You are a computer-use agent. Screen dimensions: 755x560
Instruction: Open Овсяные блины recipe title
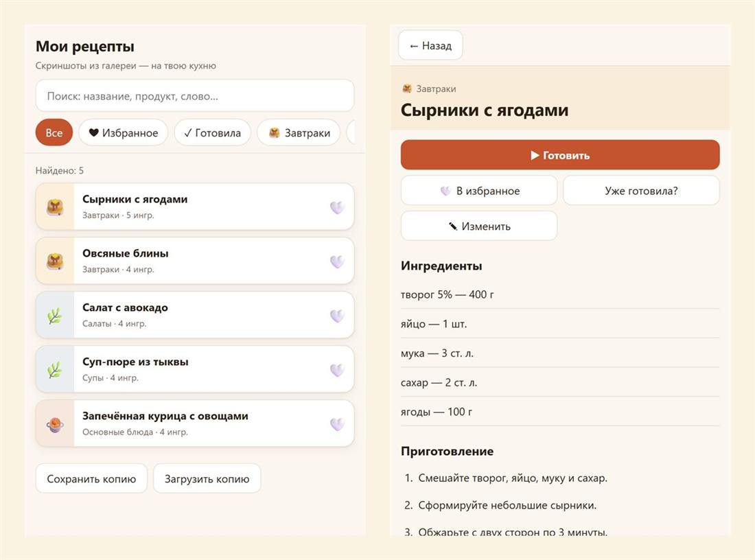tap(125, 253)
